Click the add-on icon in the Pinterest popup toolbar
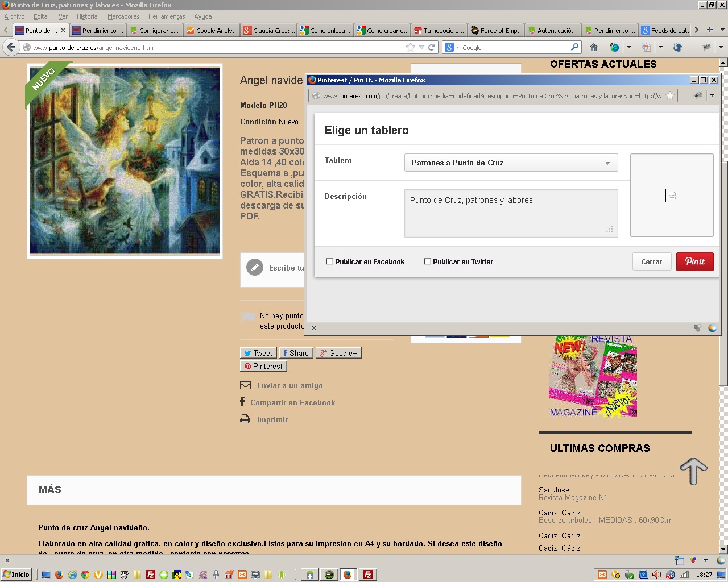 pos(698,95)
